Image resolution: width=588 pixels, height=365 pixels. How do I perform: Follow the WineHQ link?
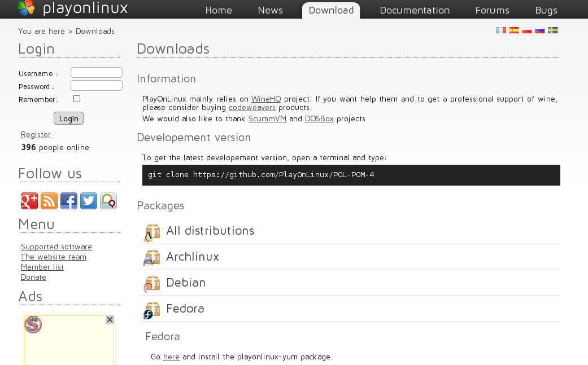click(266, 99)
